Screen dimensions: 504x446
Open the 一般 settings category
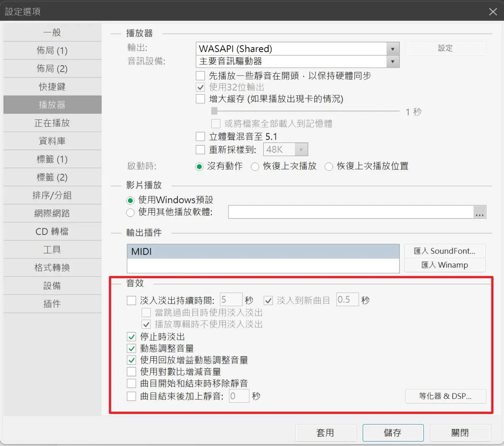[52, 32]
